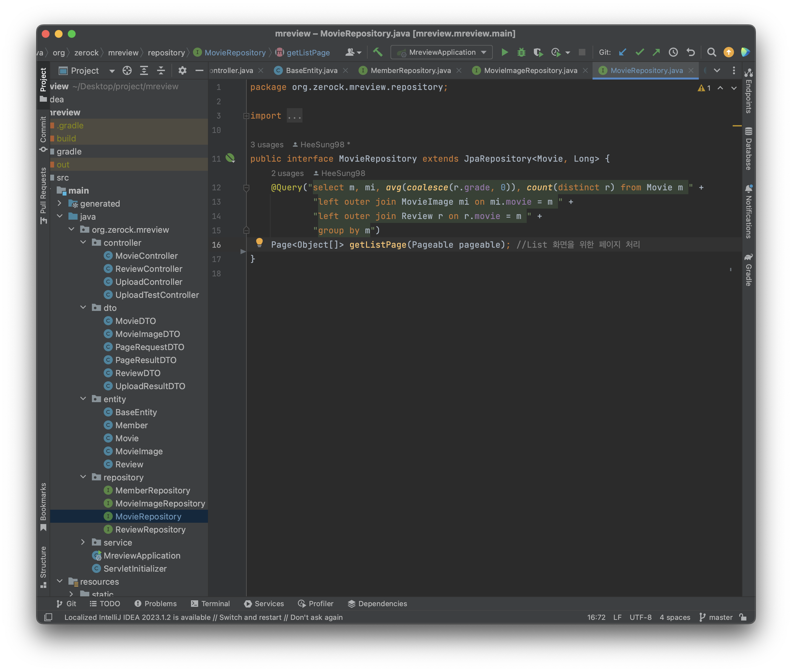Jump to next highlighted error arrow
The width and height of the screenshot is (792, 672).
(x=733, y=88)
